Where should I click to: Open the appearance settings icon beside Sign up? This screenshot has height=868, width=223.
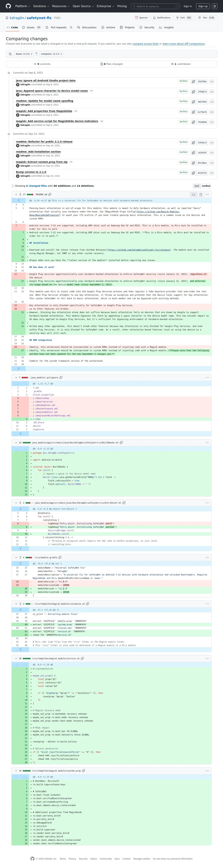pyautogui.click(x=215, y=6)
